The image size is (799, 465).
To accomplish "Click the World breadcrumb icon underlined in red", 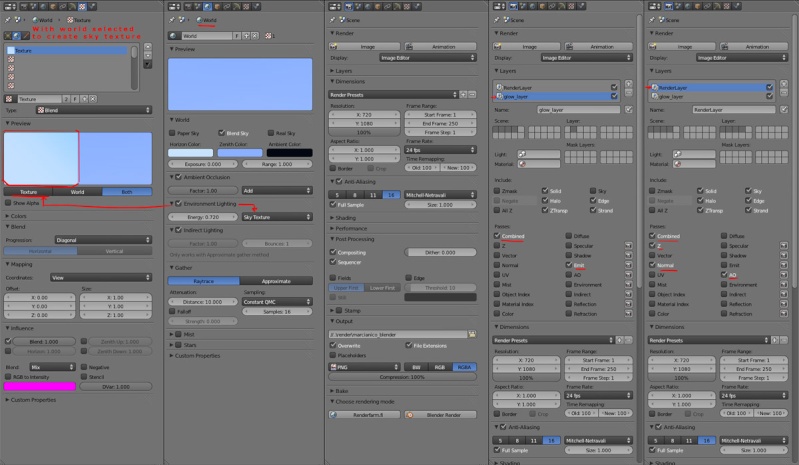I will 200,20.
